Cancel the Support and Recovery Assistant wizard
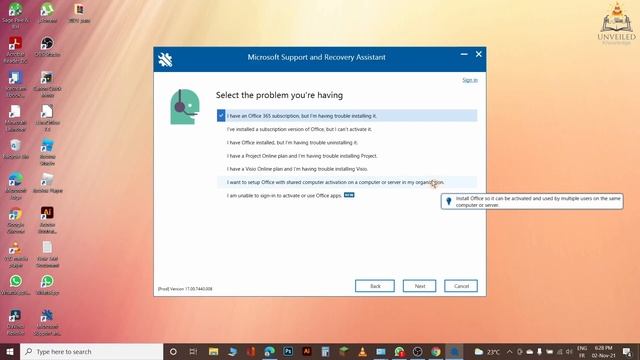This screenshot has height=360, width=640. click(x=461, y=286)
